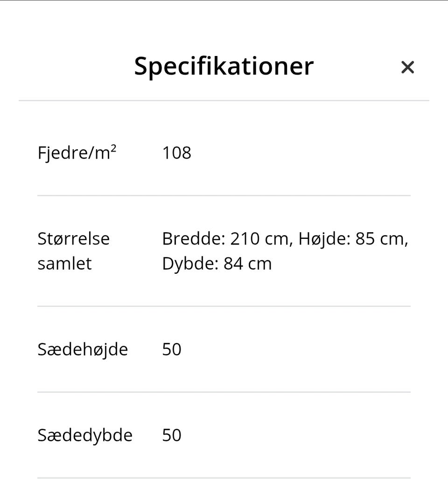Click the Fjedre/m² specification row

(224, 153)
